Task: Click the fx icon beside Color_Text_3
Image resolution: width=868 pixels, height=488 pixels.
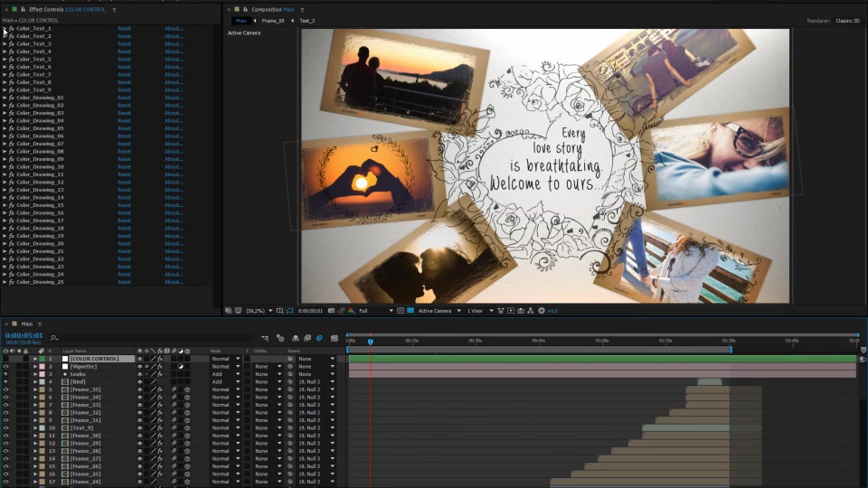Action: 12,43
